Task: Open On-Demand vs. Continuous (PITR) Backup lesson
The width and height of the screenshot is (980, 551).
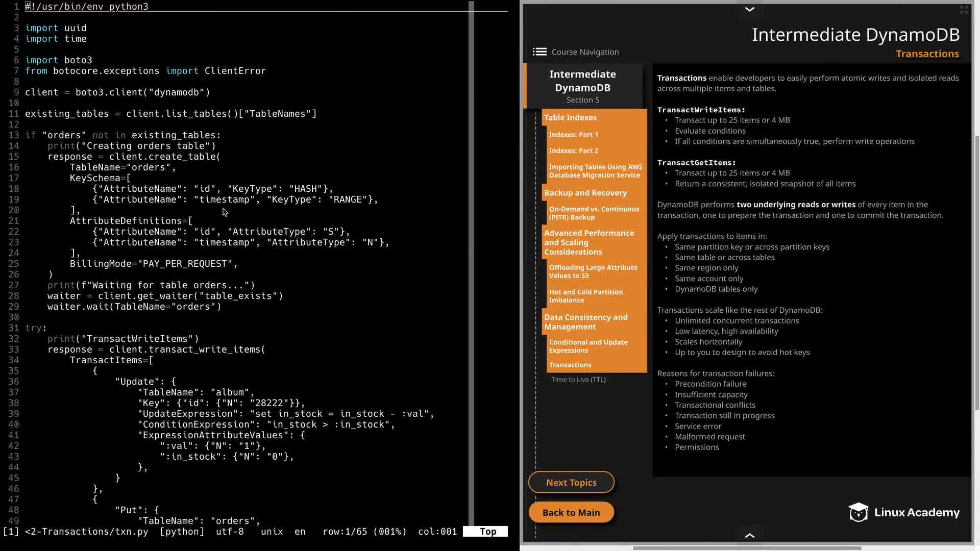Action: tap(594, 213)
